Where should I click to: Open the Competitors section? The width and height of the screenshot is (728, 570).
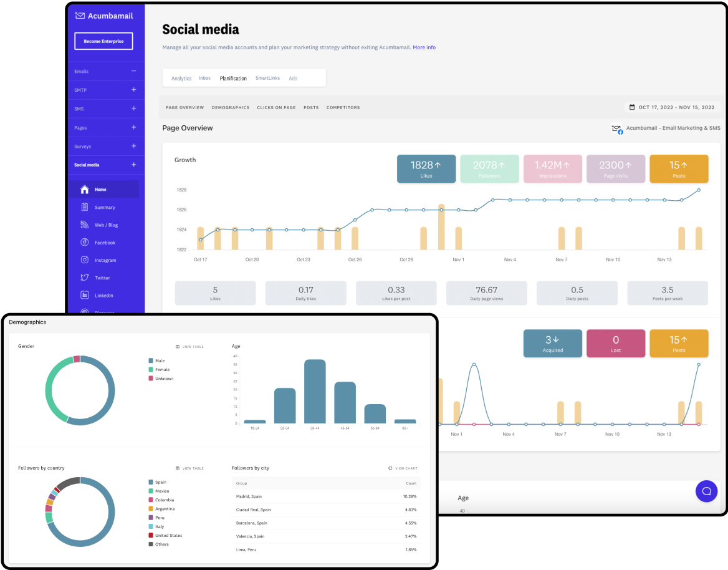point(343,107)
